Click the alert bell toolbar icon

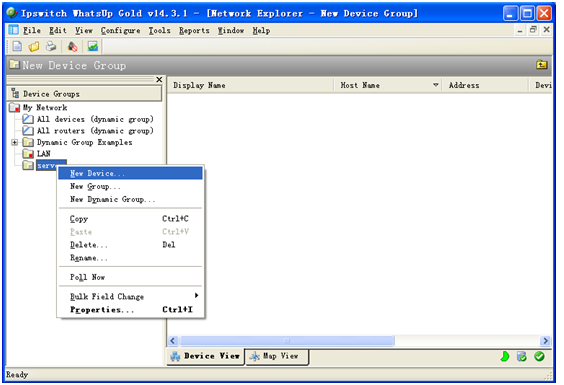point(72,46)
